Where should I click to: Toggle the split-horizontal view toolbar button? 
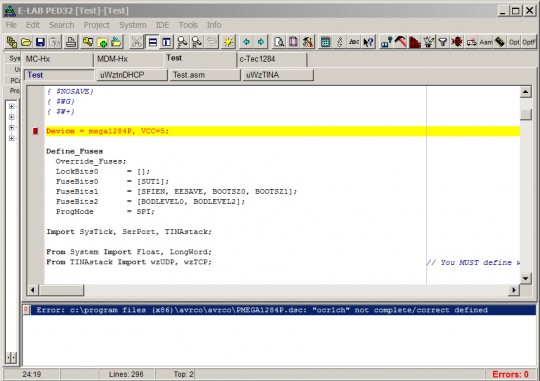coord(152,42)
